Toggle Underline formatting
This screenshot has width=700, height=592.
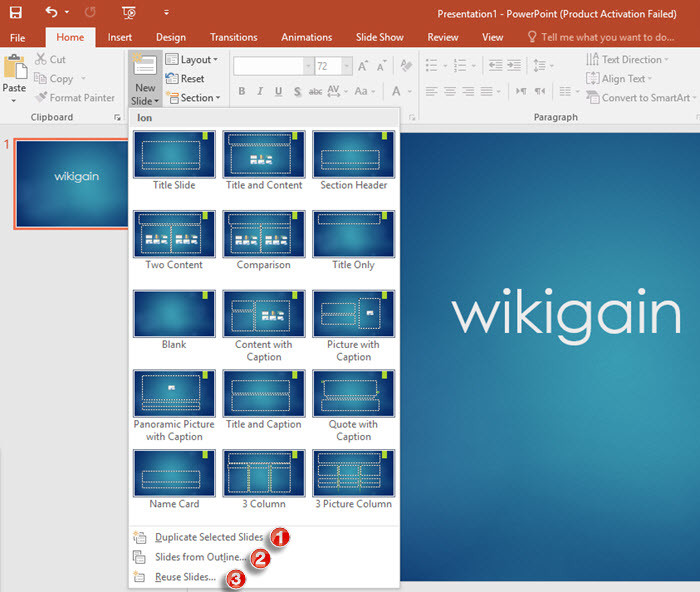pyautogui.click(x=278, y=91)
